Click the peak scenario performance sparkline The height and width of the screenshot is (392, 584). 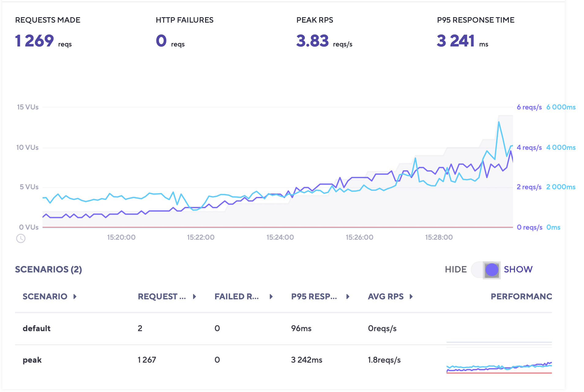[499, 366]
